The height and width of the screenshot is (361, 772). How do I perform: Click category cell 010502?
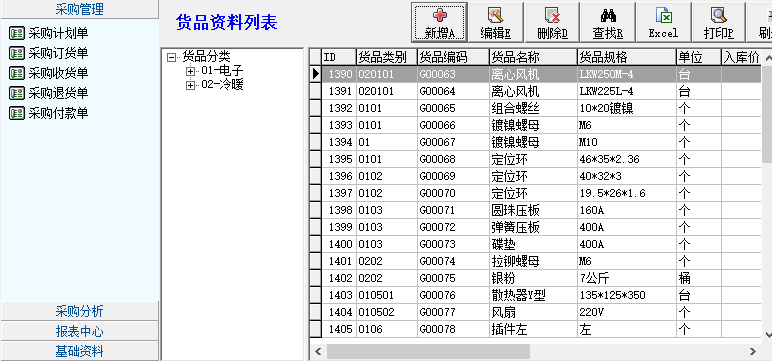(x=386, y=312)
